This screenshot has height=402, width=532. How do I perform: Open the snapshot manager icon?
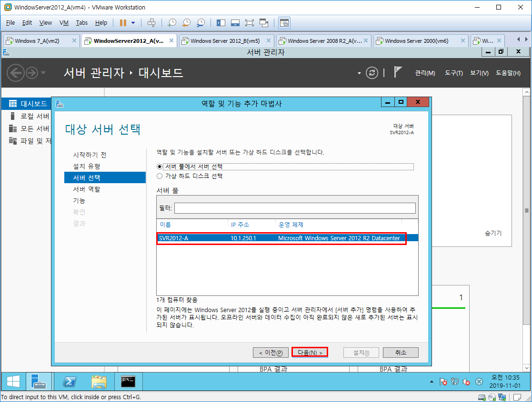pyautogui.click(x=201, y=23)
